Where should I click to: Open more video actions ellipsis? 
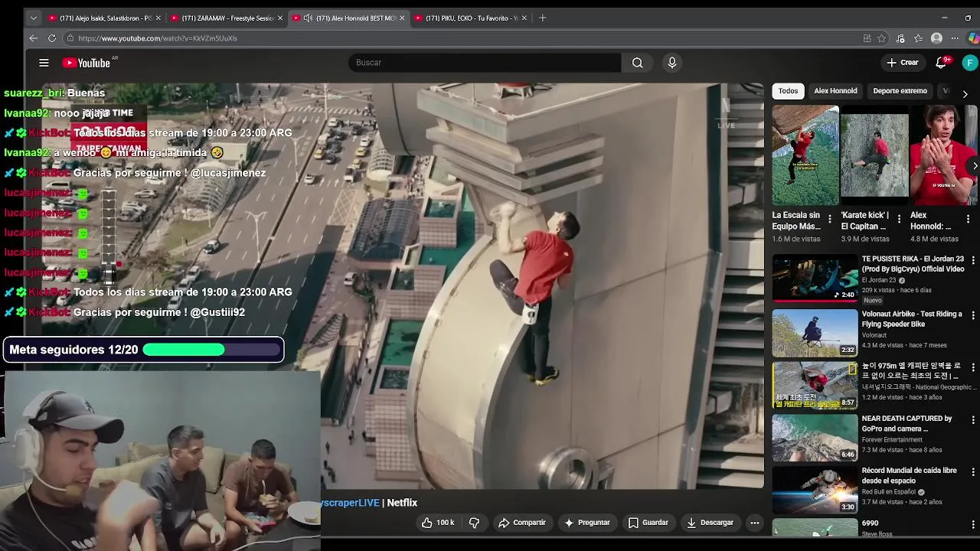click(755, 523)
